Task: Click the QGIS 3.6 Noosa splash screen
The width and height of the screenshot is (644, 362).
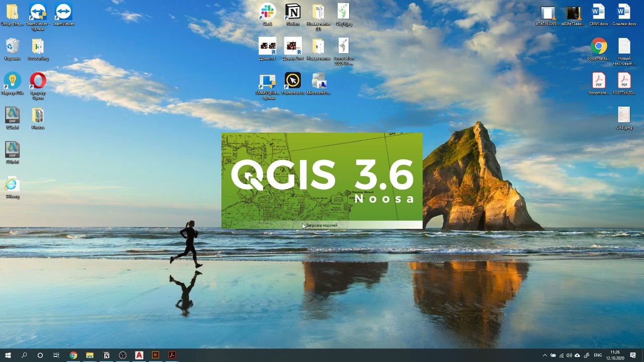Action: [x=322, y=180]
